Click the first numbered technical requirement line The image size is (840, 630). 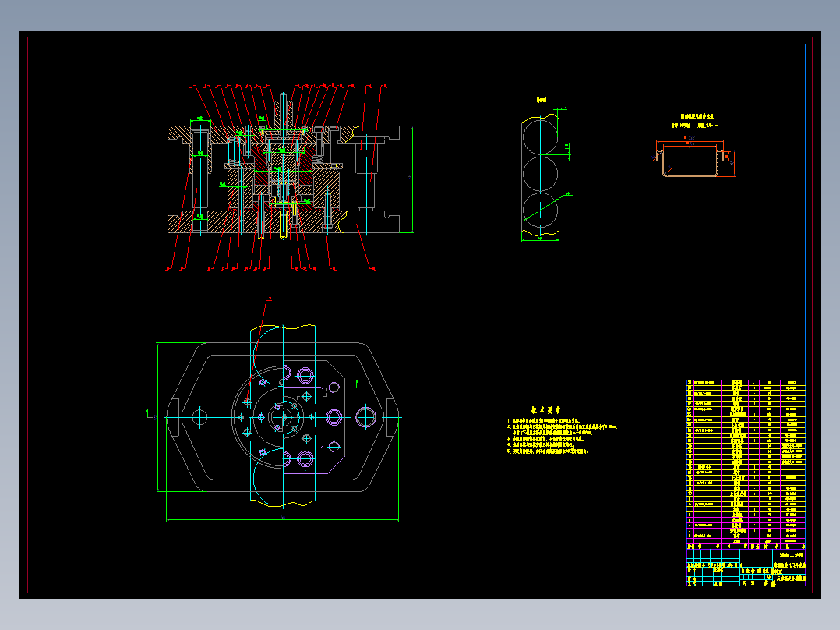[x=544, y=422]
